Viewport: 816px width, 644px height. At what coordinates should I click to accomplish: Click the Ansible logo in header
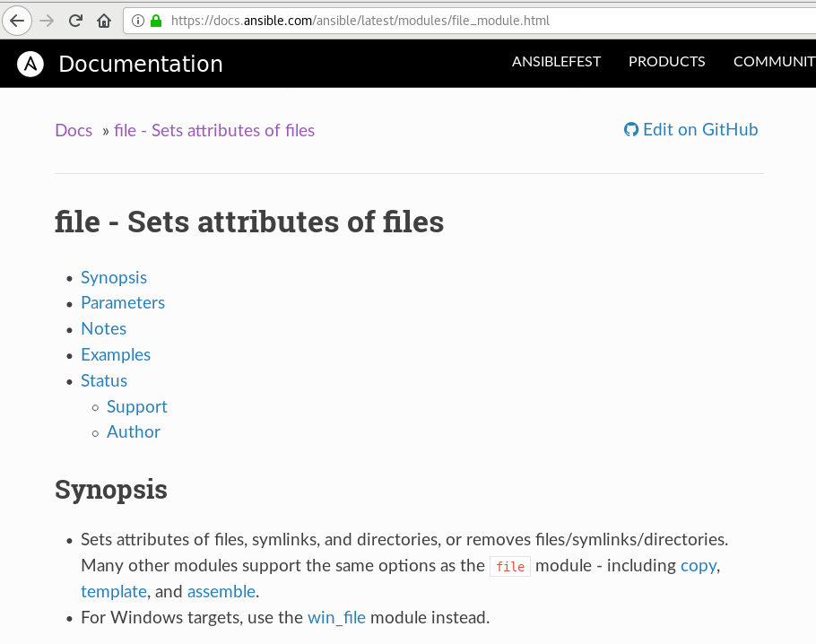coord(30,64)
